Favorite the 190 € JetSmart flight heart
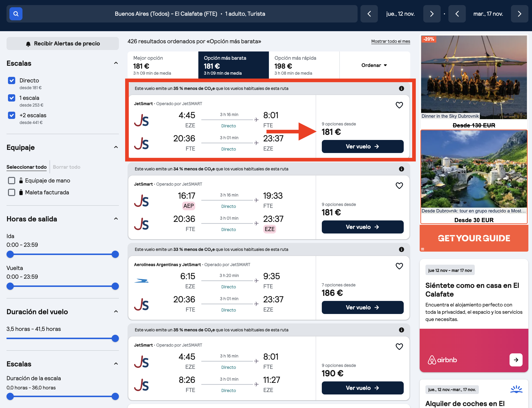 coord(399,347)
